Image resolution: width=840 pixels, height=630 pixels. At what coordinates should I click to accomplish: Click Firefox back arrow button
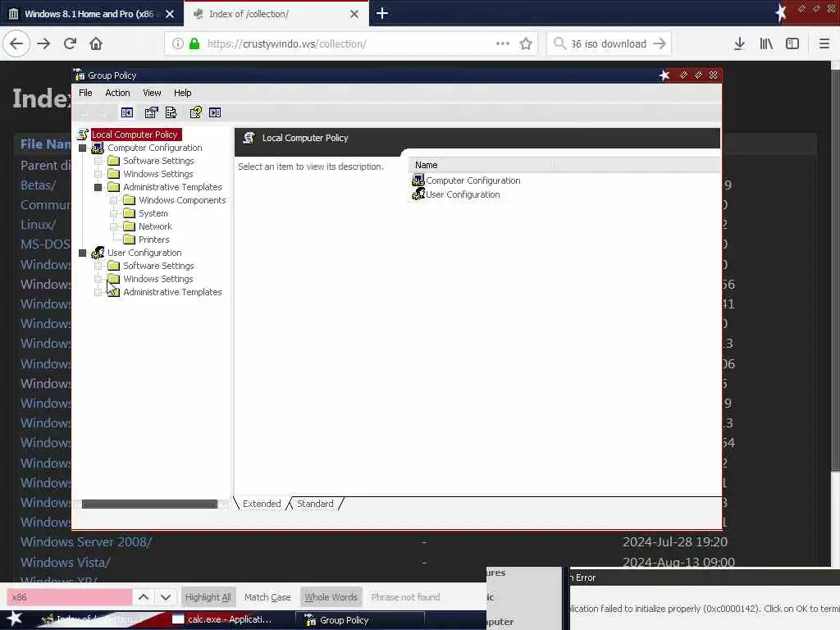click(16, 43)
